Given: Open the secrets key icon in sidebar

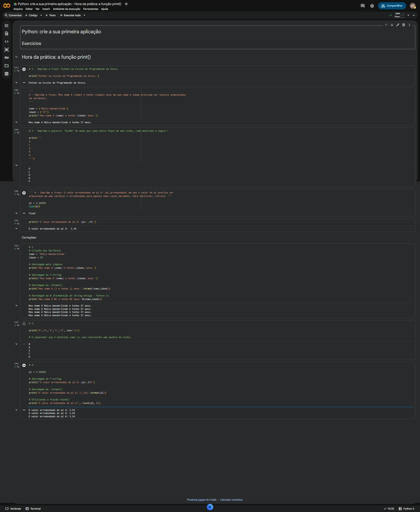Looking at the screenshot, I should pos(7,58).
